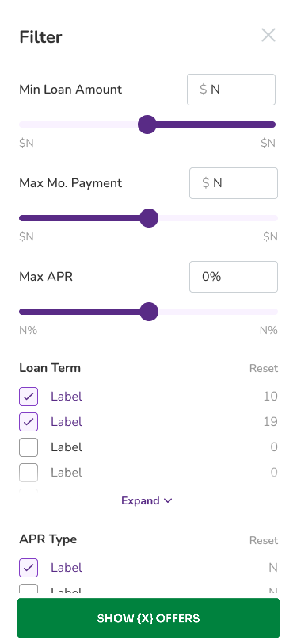The height and width of the screenshot is (644, 297).
Task: Click the Max APR percentage field
Action: click(x=234, y=277)
